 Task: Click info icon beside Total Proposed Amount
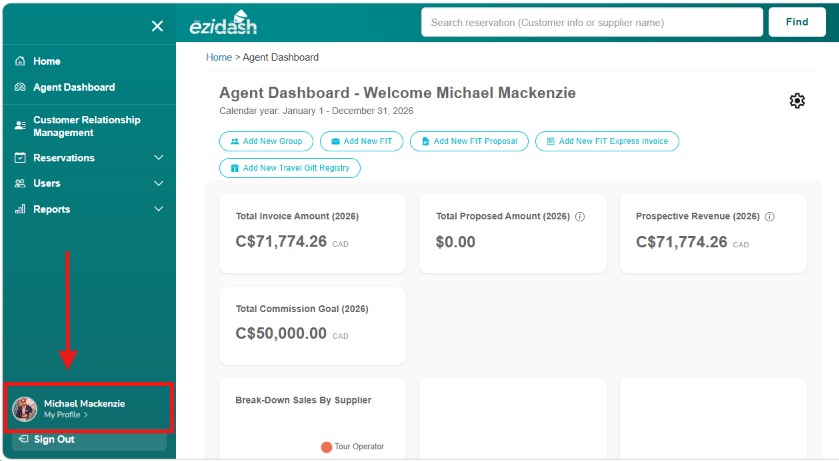[580, 217]
